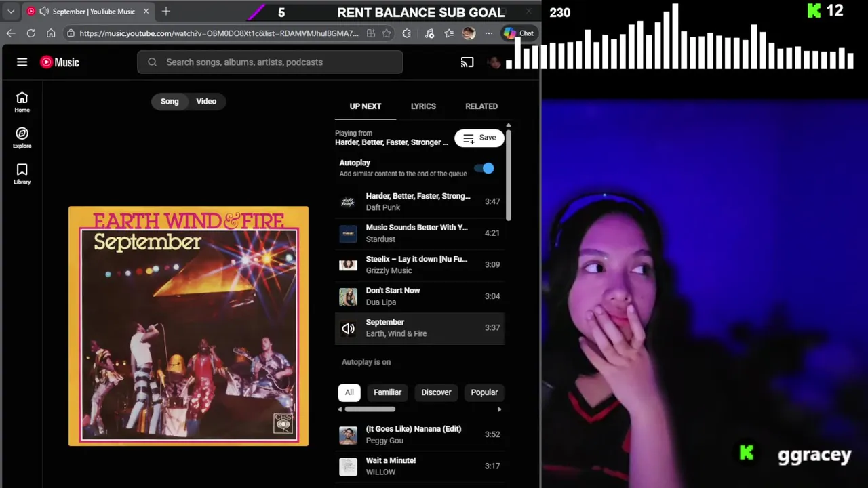Image resolution: width=868 pixels, height=488 pixels.
Task: Open the browser settings and more menu
Action: (x=488, y=33)
